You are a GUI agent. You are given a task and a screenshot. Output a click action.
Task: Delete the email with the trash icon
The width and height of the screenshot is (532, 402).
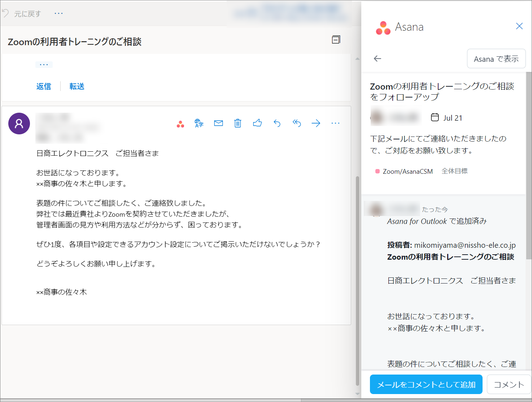click(237, 123)
